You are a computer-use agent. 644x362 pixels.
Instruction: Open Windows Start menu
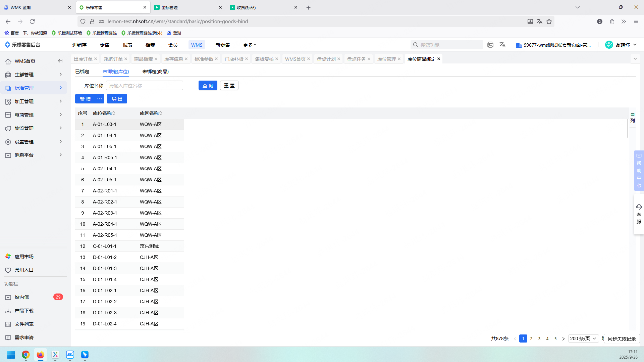(x=11, y=355)
